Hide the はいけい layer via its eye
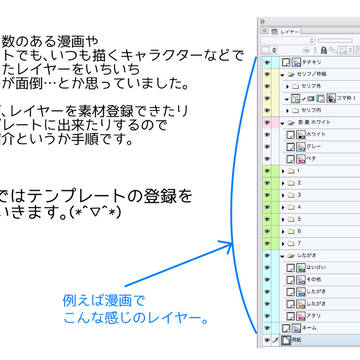 click(x=267, y=267)
